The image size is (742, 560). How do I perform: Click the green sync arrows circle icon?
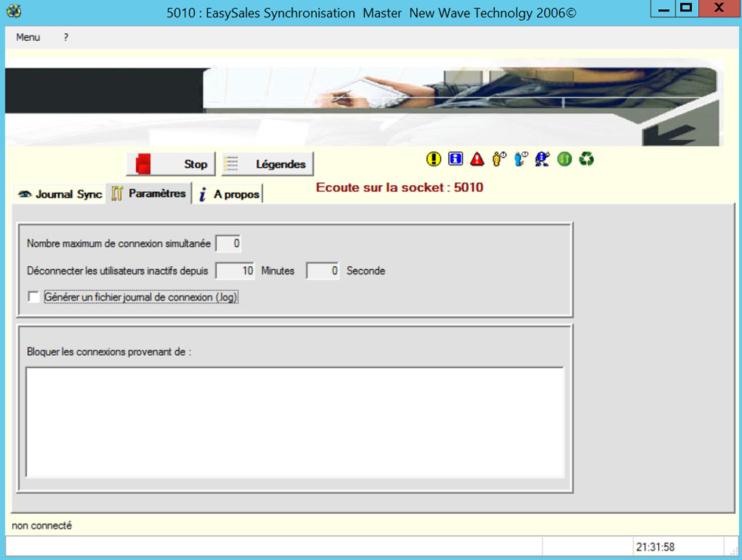tap(564, 159)
